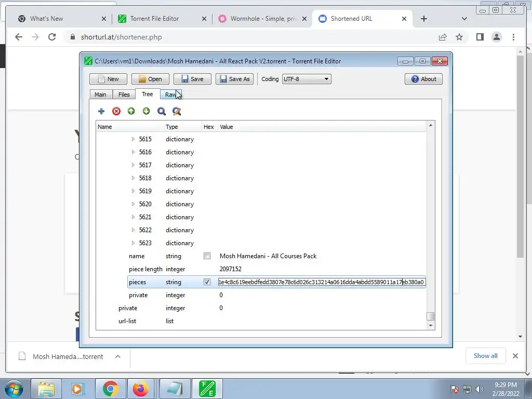Expand dictionary node 5621
Screen dimensions: 532x399
click(x=133, y=217)
